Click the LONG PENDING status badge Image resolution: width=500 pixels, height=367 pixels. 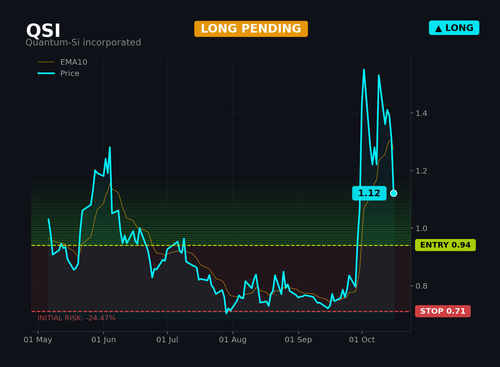pyautogui.click(x=251, y=29)
